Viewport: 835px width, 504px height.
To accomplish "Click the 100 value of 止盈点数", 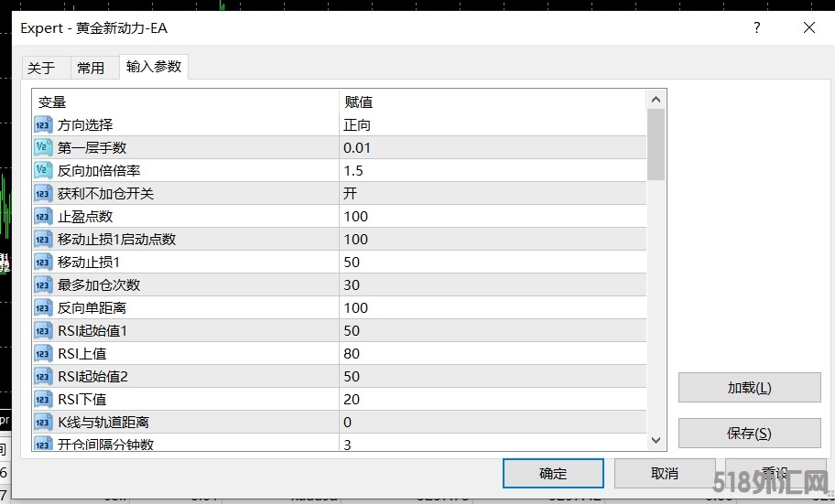I will tap(356, 217).
